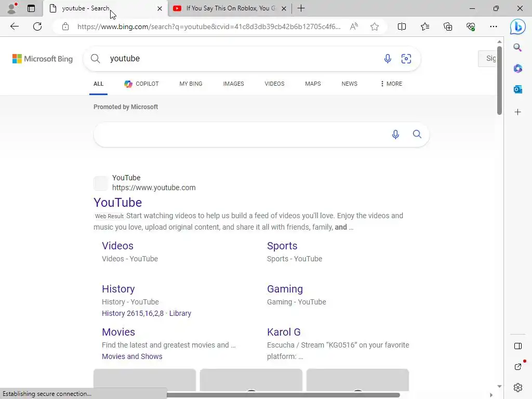The width and height of the screenshot is (532, 399).
Task: Open the MAPS tab
Action: tap(313, 84)
